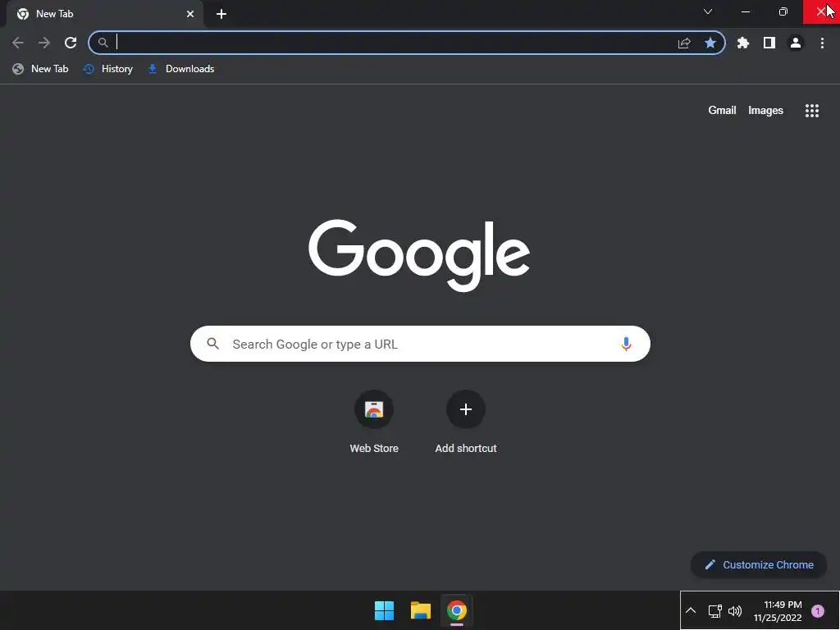Restore down the Chrome window
Image resolution: width=840 pixels, height=630 pixels.
tap(783, 11)
